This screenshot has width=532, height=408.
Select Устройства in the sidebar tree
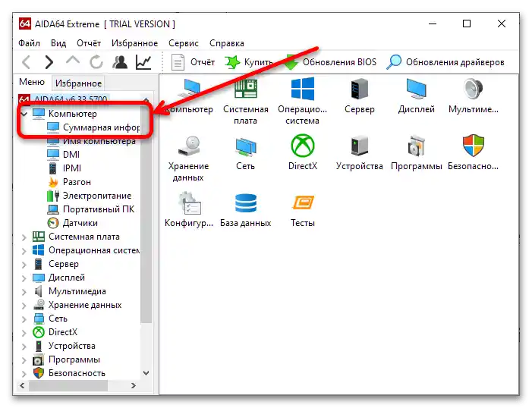coord(64,346)
